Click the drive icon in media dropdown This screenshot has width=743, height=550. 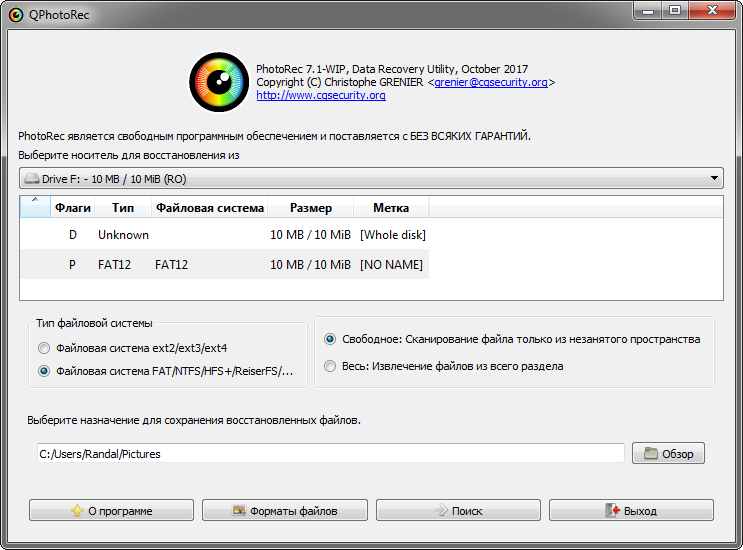click(32, 179)
